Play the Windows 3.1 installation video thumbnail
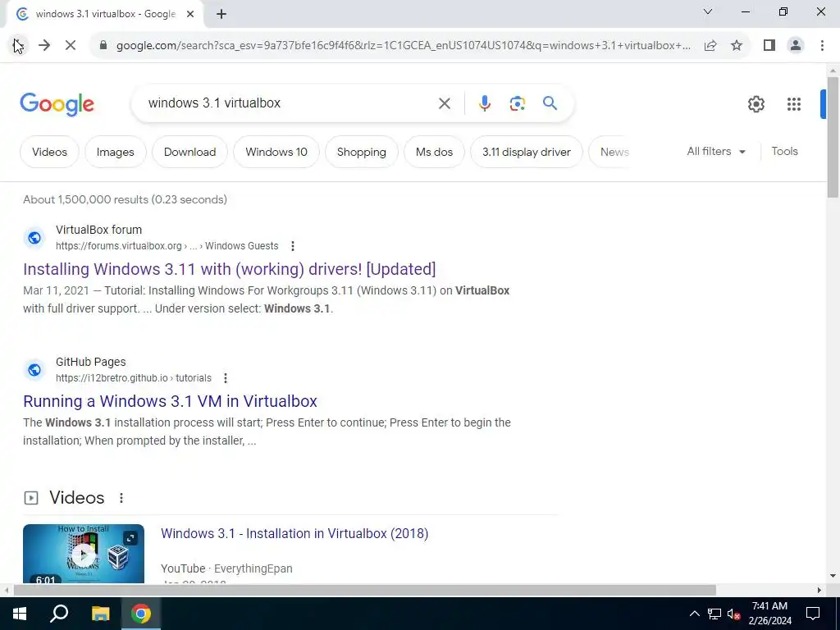Image resolution: width=840 pixels, height=630 pixels. pos(84,554)
